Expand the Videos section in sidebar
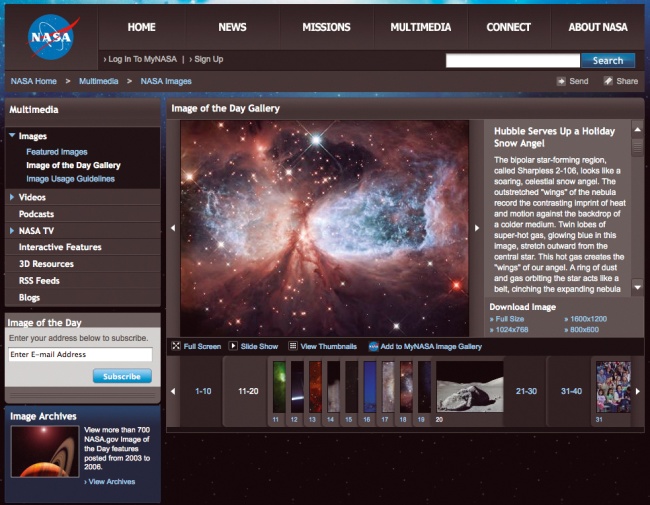650x505 pixels. coord(12,197)
